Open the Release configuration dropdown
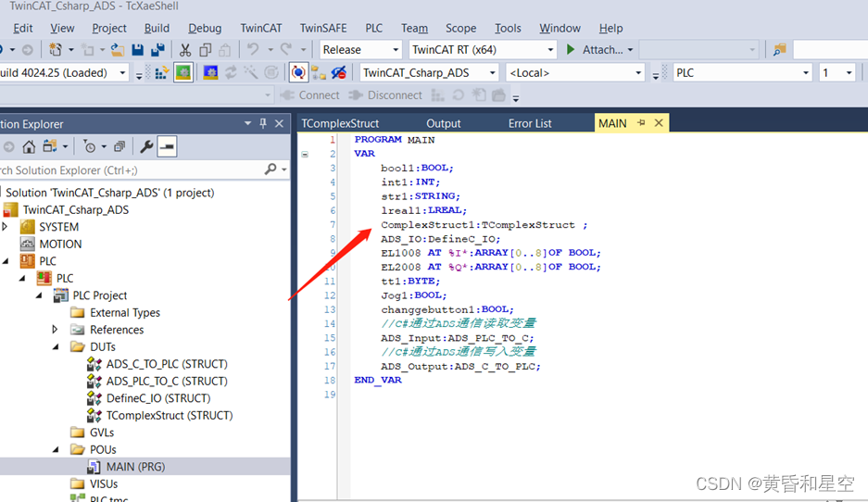This screenshot has width=868, height=502. click(360, 50)
